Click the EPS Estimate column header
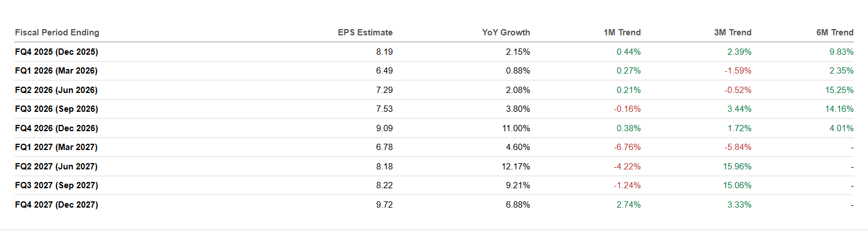The width and height of the screenshot is (868, 231). (365, 33)
